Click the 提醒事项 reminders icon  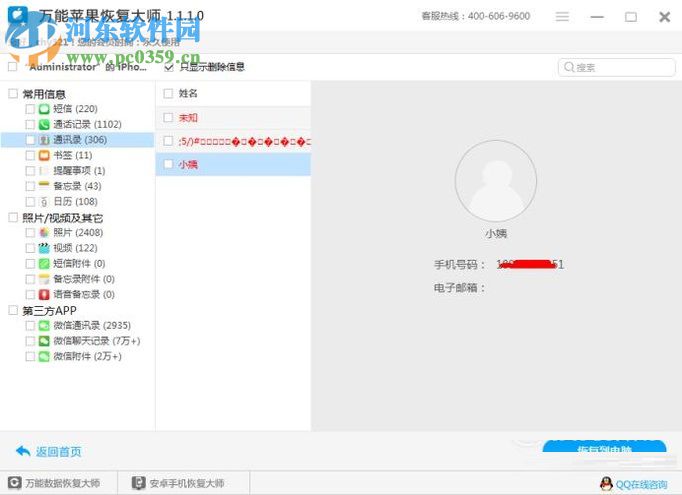point(44,171)
